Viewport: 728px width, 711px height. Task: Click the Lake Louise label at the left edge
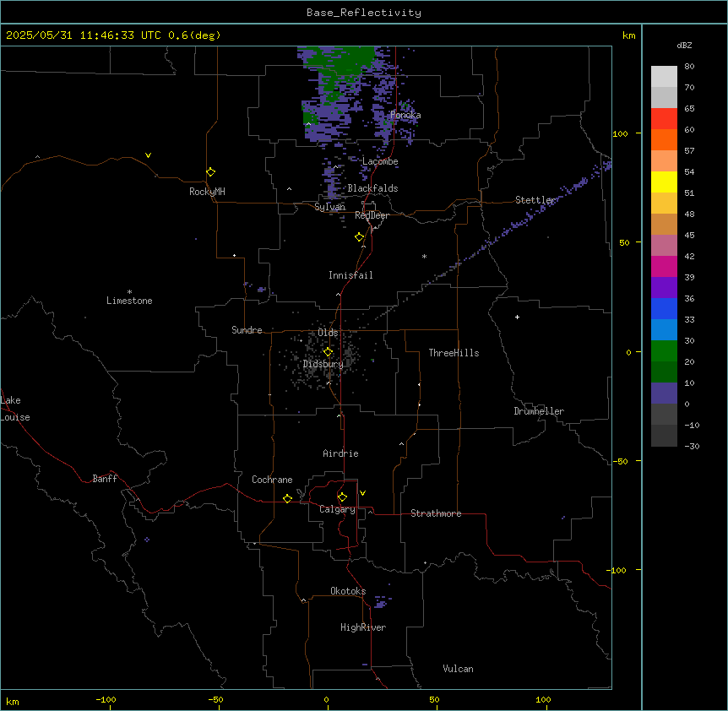[x=14, y=409]
